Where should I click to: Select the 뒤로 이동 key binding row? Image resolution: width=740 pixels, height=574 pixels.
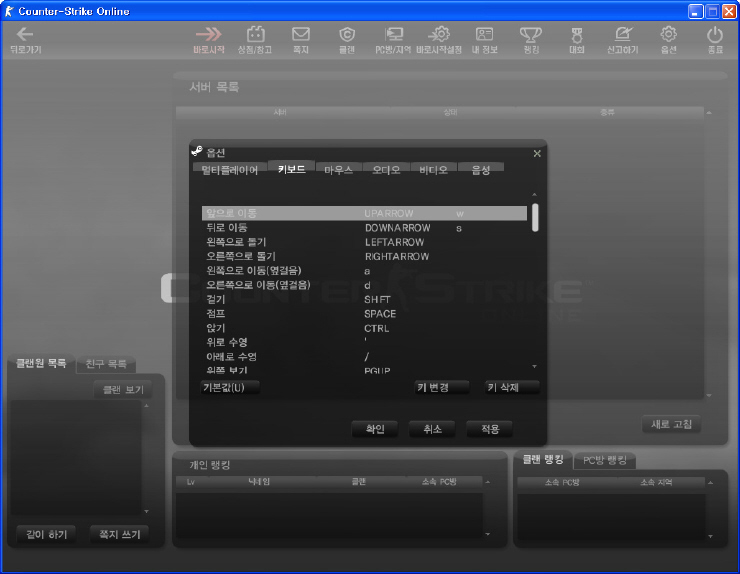(364, 228)
